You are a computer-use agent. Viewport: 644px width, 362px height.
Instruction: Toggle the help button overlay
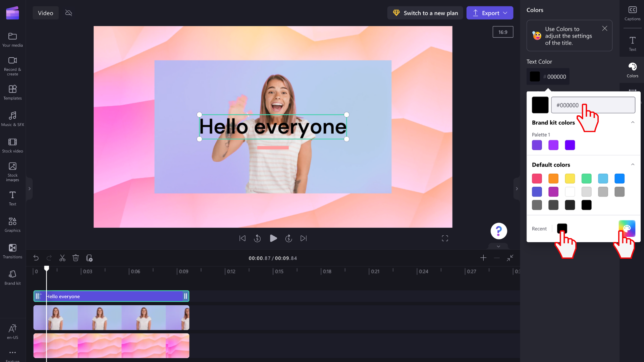coord(498,231)
